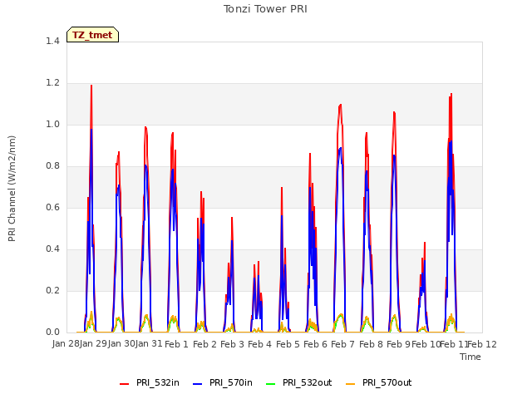Image resolution: width=532 pixels, height=399 pixels.
Task: Click the Feb 7 x-axis tick label
Action: (x=342, y=344)
